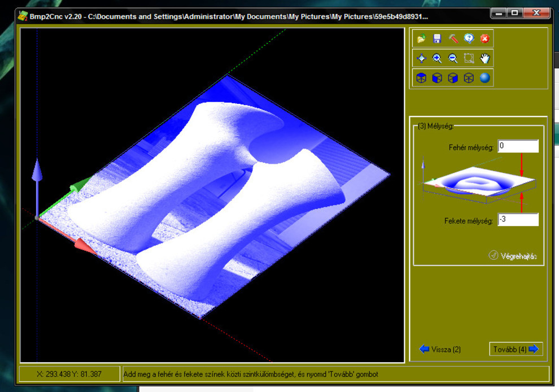Open help via the question mark bubble

point(469,38)
